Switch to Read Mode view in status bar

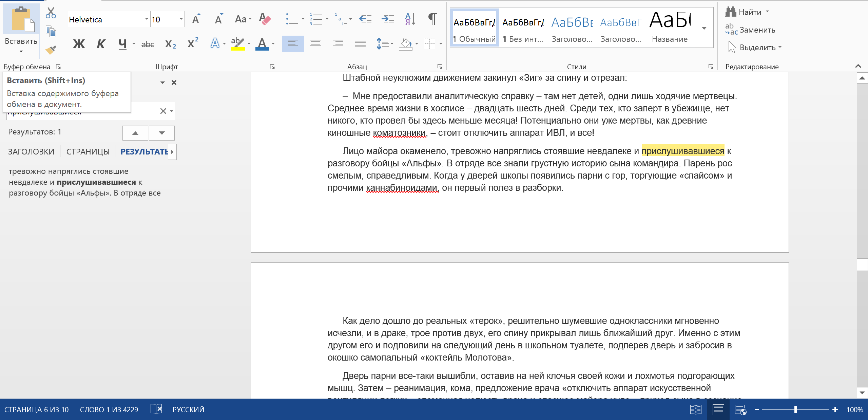(x=696, y=409)
